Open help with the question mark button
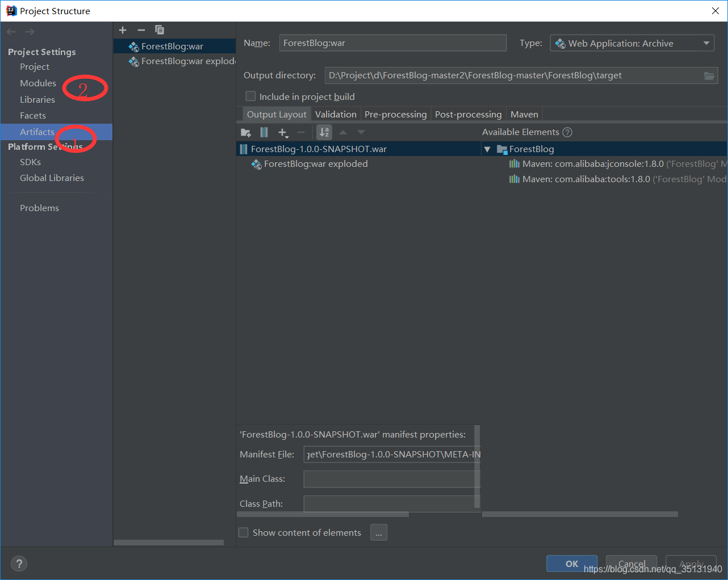This screenshot has height=580, width=728. click(x=19, y=564)
